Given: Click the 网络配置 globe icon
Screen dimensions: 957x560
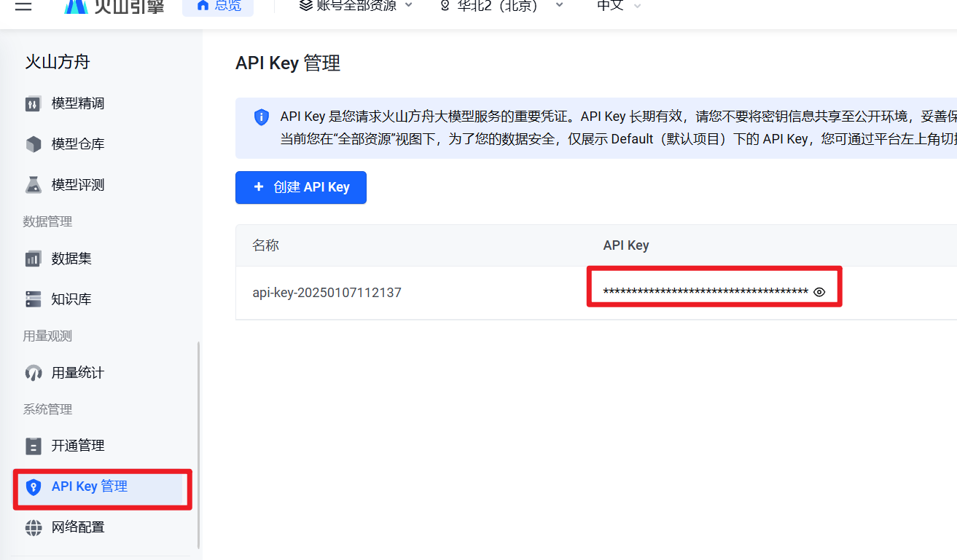Looking at the screenshot, I should (34, 527).
